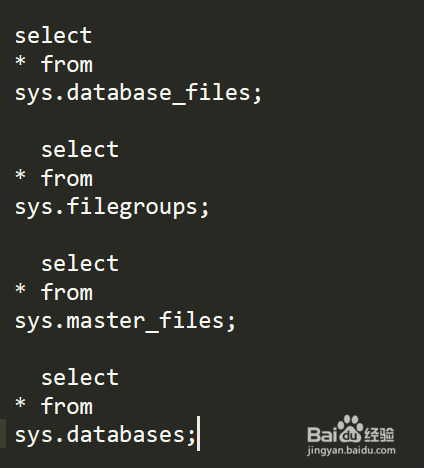Click from above sys.master_files
This screenshot has width=424, height=468.
67,292
